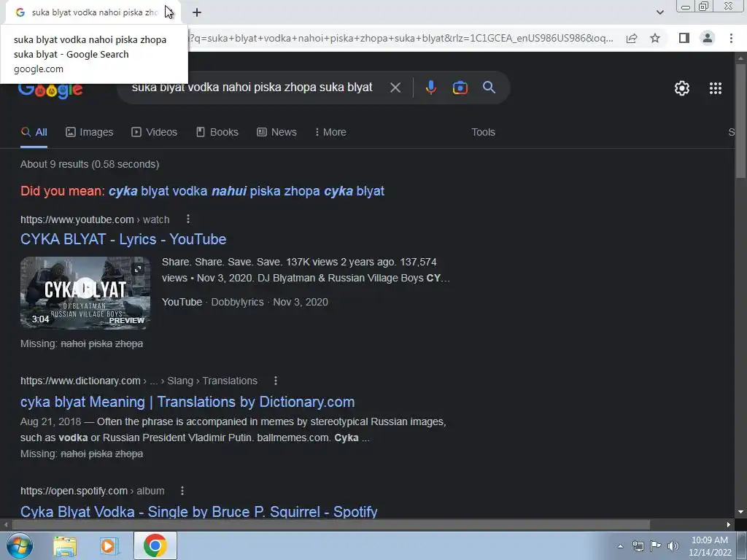Open the network tray icon
The image size is (747, 560).
tap(638, 546)
